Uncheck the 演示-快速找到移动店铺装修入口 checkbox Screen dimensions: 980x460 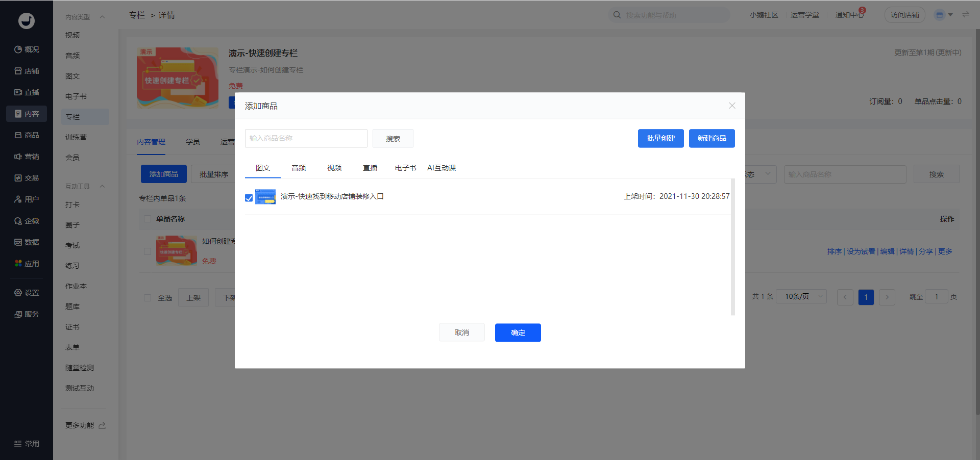point(249,198)
